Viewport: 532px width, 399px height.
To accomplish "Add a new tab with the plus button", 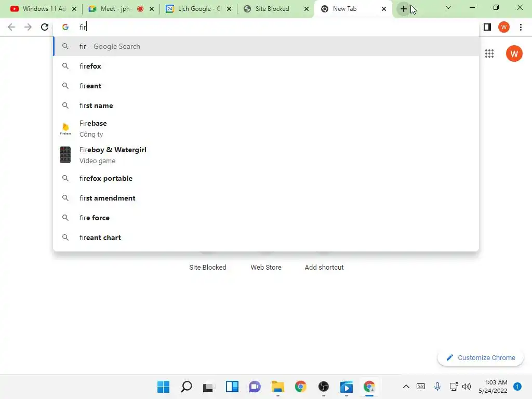I will point(403,9).
